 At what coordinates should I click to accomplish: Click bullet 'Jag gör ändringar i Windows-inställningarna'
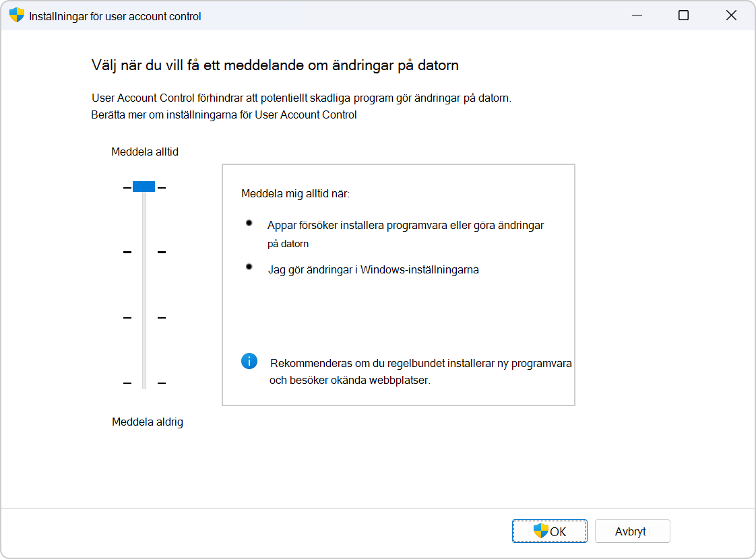[373, 270]
